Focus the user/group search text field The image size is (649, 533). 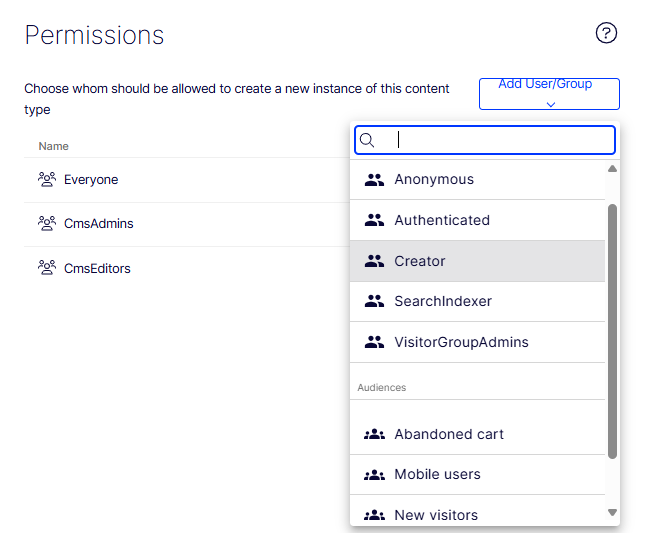coord(500,140)
